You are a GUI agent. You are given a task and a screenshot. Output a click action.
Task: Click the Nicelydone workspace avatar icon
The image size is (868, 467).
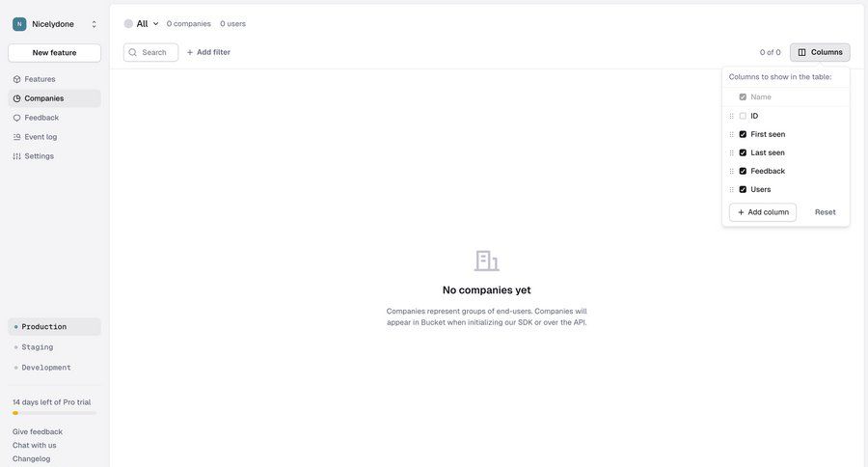[19, 24]
